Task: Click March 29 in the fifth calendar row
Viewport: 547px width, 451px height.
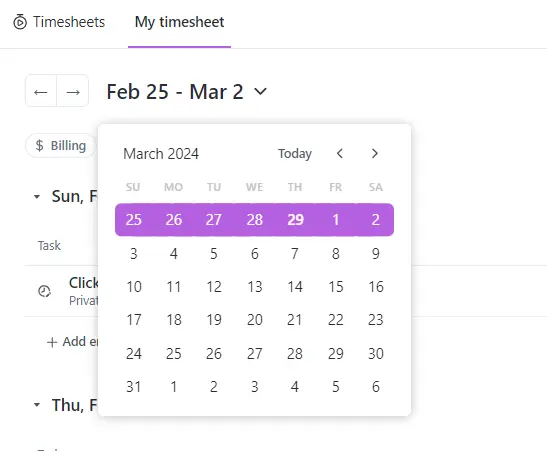Action: pyautogui.click(x=336, y=354)
